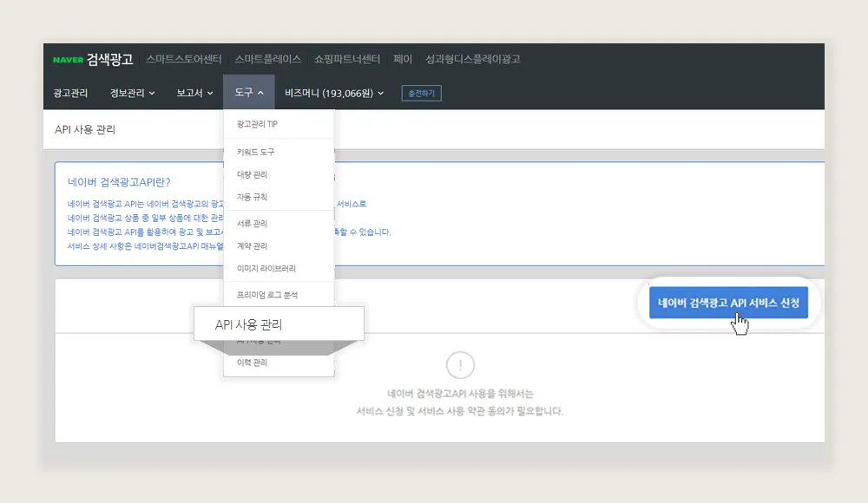Select the 광고관리 menu

tap(70, 93)
